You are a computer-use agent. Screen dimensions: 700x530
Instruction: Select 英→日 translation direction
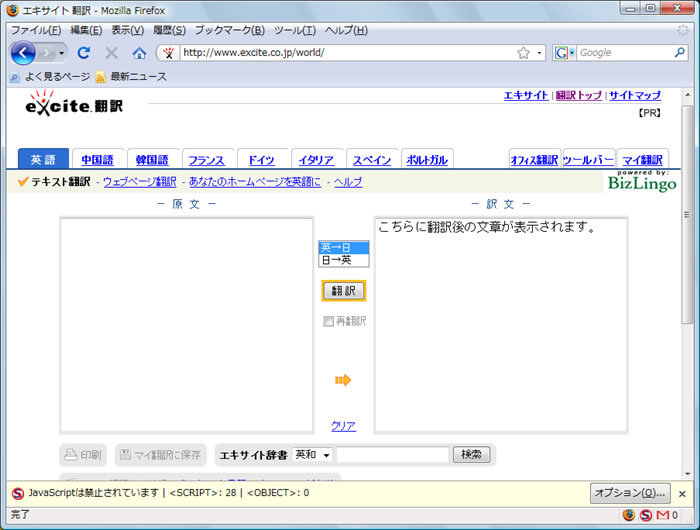(344, 247)
